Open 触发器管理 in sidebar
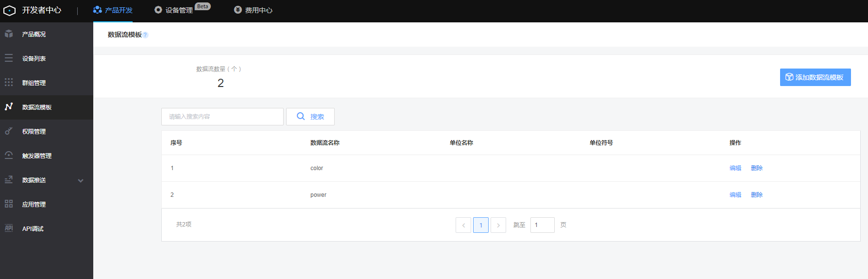The width and height of the screenshot is (868, 279). click(x=47, y=156)
